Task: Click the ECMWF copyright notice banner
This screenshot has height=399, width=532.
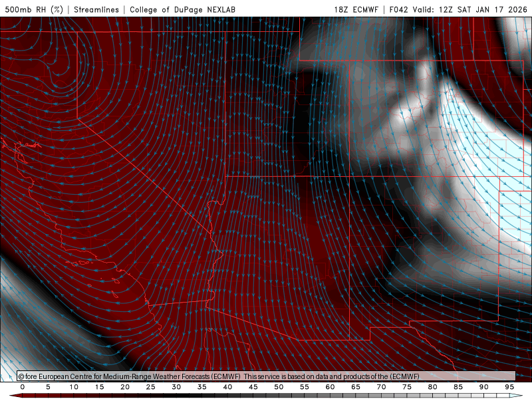Action: (266, 376)
